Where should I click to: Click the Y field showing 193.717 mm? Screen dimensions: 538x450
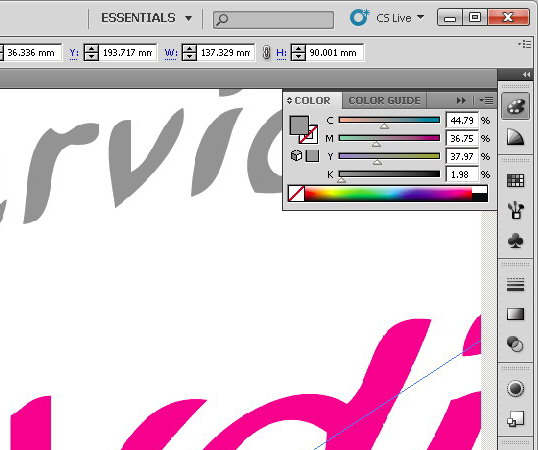pos(128,52)
